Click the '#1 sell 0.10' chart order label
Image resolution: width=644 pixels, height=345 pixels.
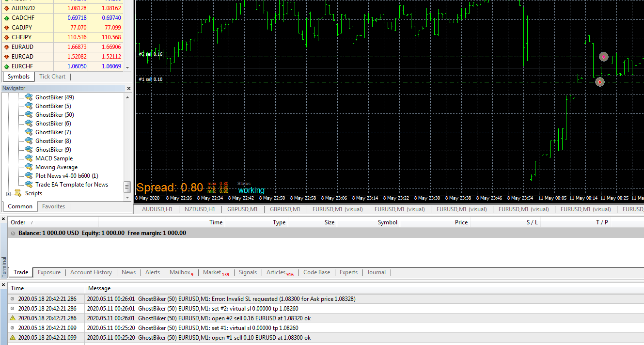click(x=151, y=79)
